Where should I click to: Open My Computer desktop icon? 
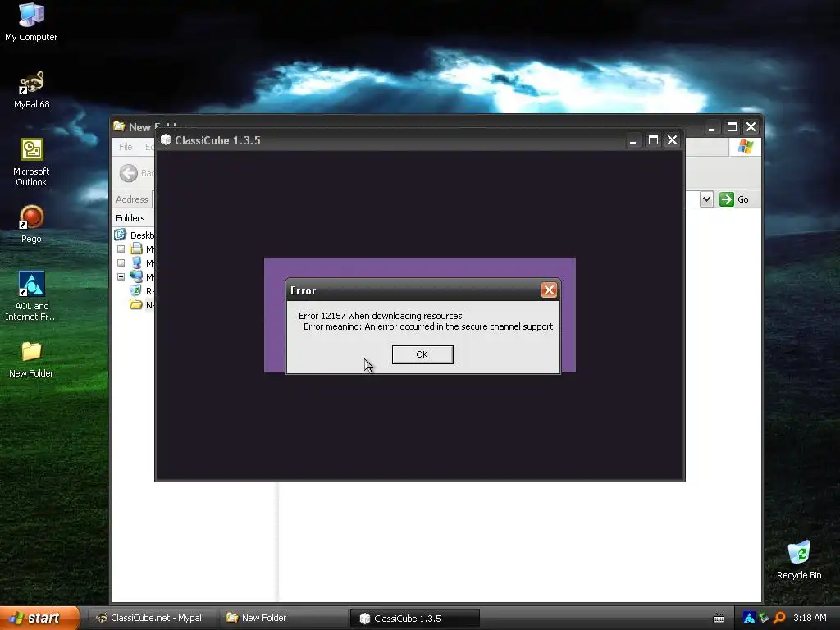tap(31, 22)
